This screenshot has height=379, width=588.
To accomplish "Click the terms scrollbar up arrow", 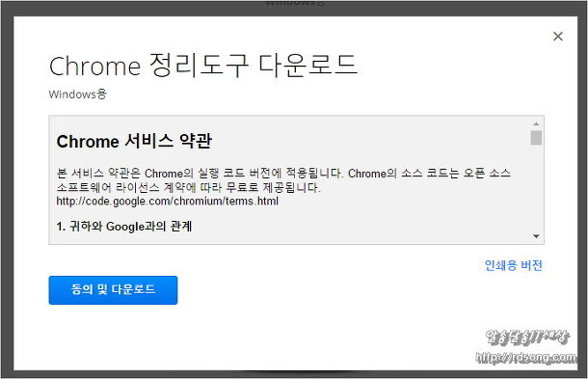I will (x=536, y=123).
